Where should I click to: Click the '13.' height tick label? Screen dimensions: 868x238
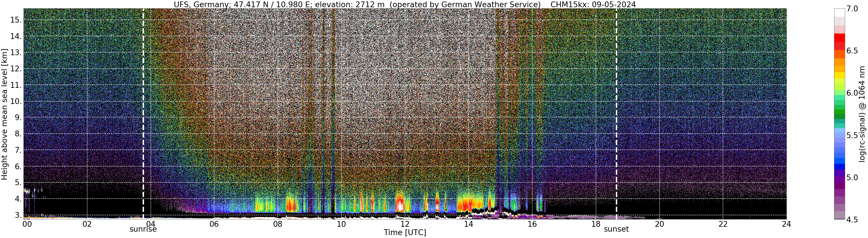click(16, 53)
